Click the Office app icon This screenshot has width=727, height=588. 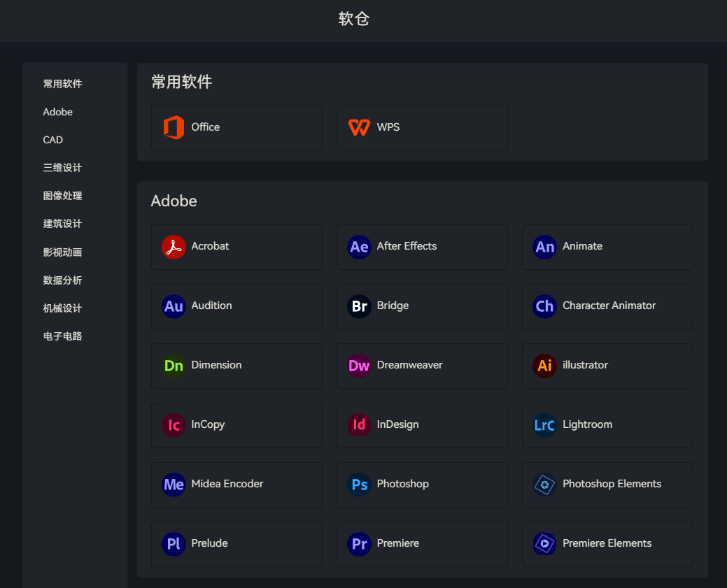coord(174,127)
